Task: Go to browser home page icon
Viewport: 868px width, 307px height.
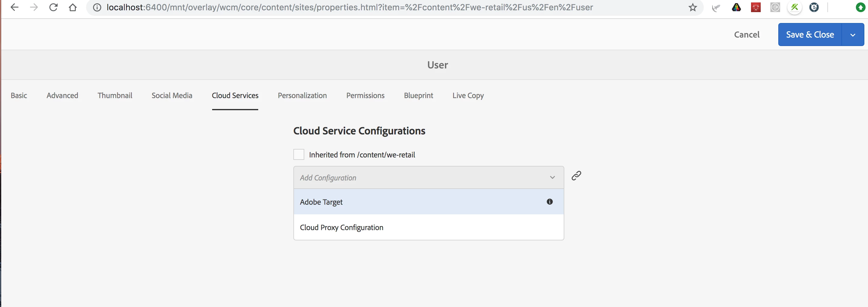Action: pyautogui.click(x=72, y=7)
